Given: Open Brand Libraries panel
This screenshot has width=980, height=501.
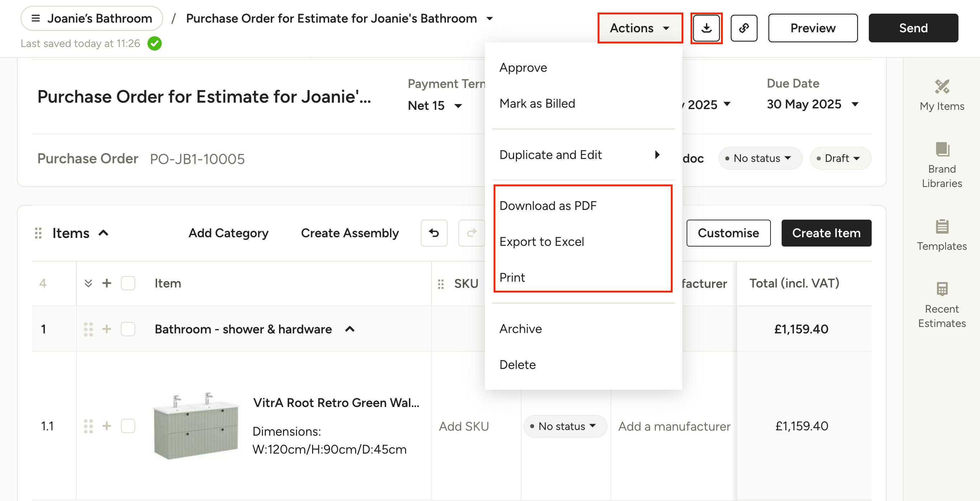Looking at the screenshot, I should click(942, 165).
